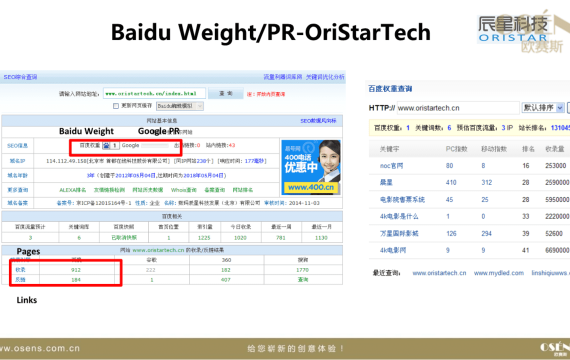Screen dimensions: 570x360
Task: Click the HTTP:// www.oristartech.cn input field
Action: (x=457, y=108)
